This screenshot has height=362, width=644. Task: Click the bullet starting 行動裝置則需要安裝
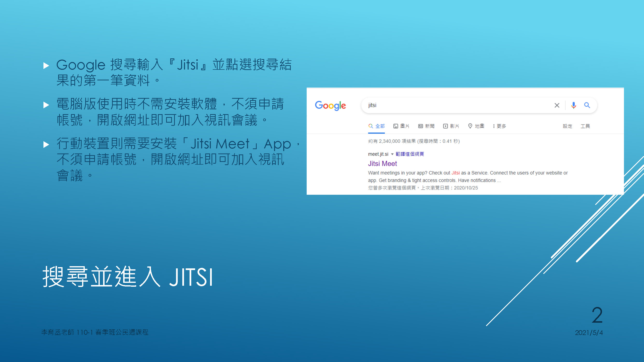[x=178, y=159]
